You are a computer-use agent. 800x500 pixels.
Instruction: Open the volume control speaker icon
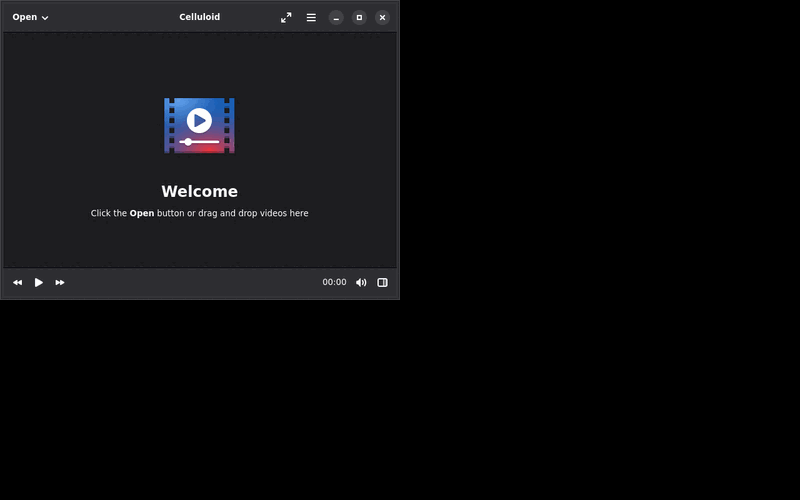(361, 283)
